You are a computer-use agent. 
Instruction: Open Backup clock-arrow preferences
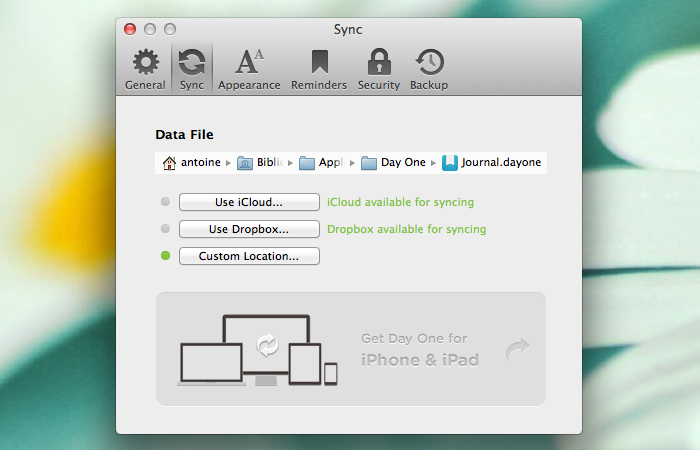(x=429, y=63)
